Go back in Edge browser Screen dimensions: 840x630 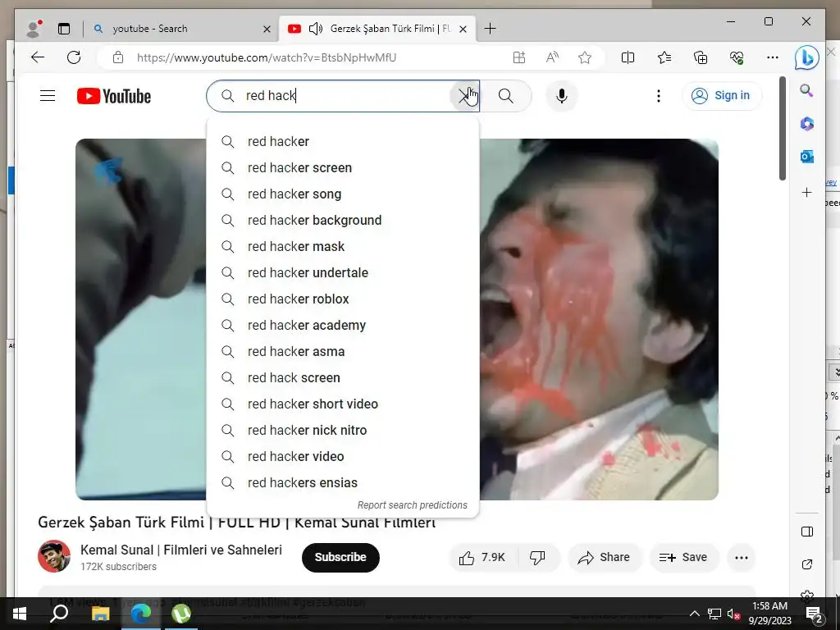click(38, 57)
